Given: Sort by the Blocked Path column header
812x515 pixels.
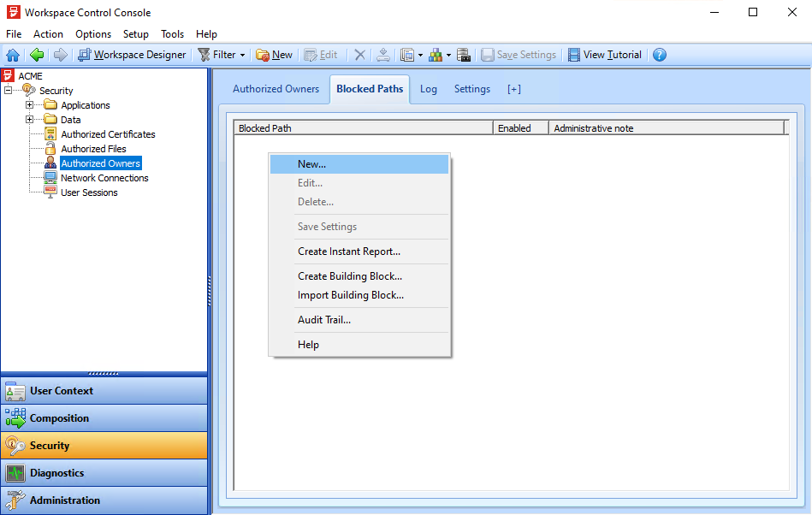Looking at the screenshot, I should [363, 128].
